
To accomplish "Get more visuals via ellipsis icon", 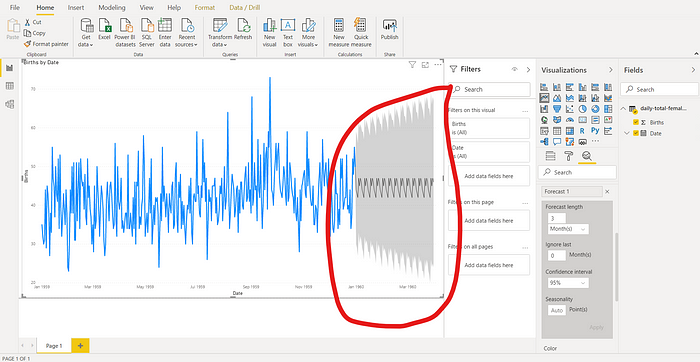I will click(x=595, y=141).
